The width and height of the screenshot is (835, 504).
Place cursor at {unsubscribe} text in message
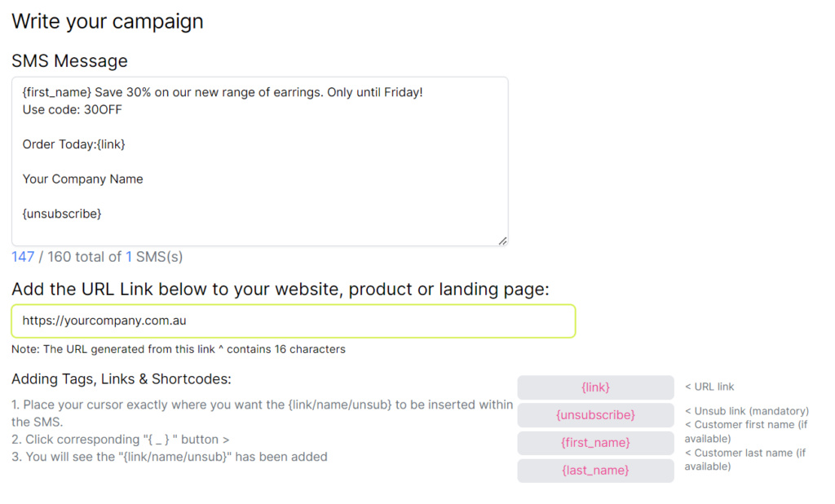(x=62, y=214)
